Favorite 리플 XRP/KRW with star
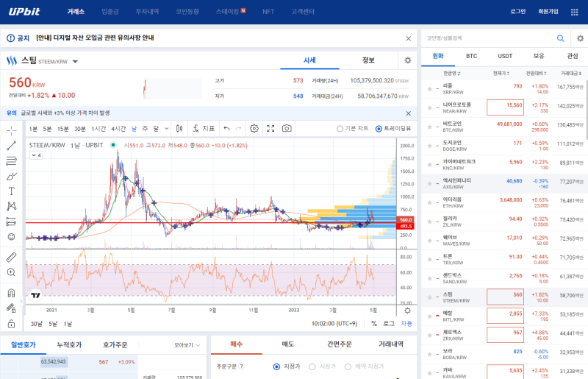Screen dimensions: 588x379 point(430,89)
